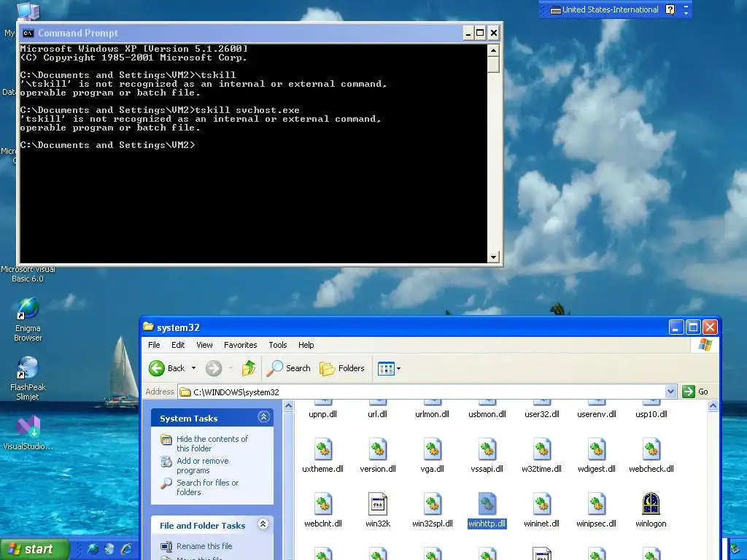Select the win32spl.dll file icon
Viewport: 747px width, 560px height.
(x=432, y=504)
